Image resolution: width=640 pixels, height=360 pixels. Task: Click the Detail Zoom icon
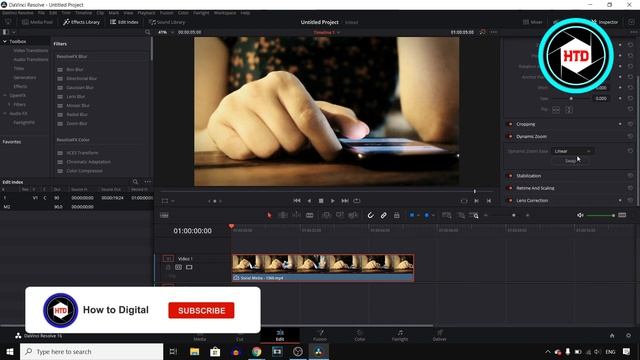tap(461, 215)
